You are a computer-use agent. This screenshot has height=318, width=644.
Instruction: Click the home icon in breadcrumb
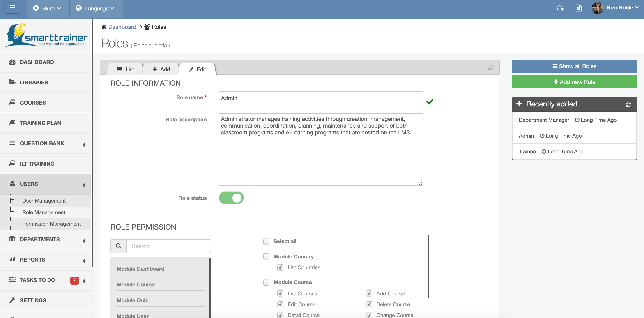[x=104, y=27]
